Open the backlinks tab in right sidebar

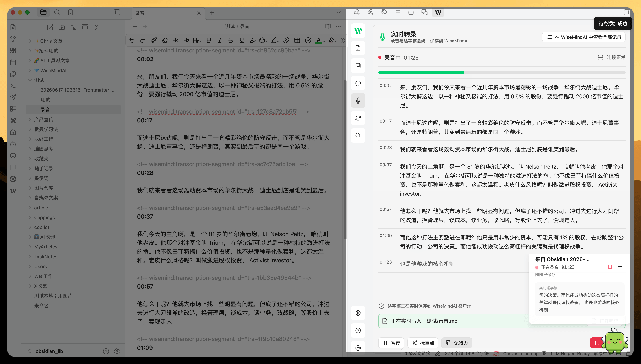[357, 12]
